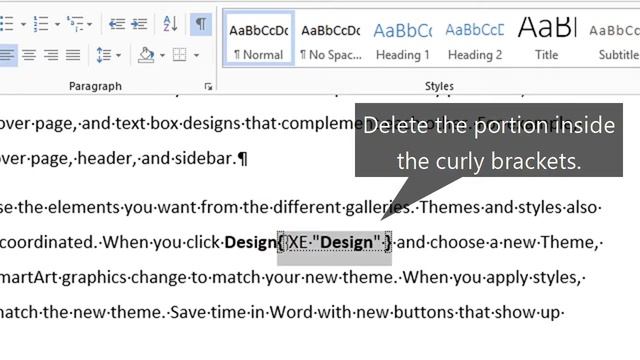This screenshot has width=640, height=360.
Task: Apply the Heading 2 style
Action: (x=475, y=39)
